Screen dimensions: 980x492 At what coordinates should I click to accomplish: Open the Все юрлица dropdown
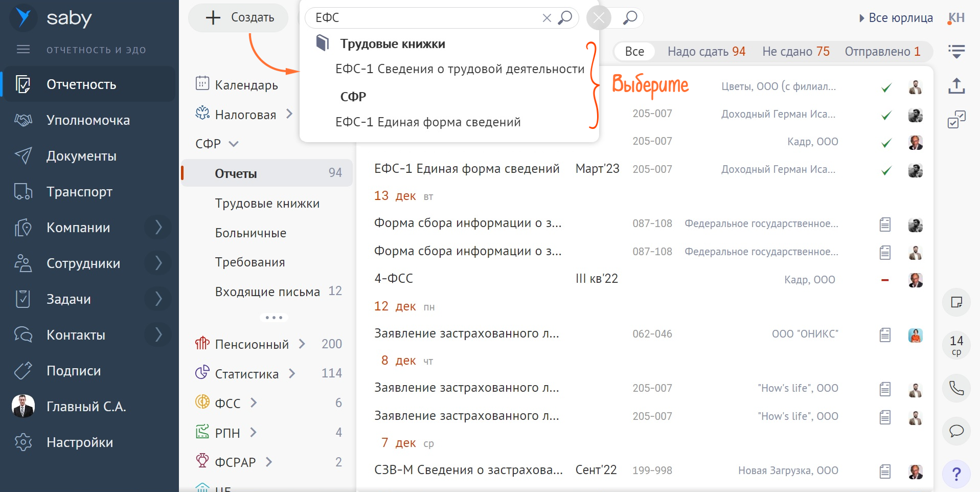[896, 18]
